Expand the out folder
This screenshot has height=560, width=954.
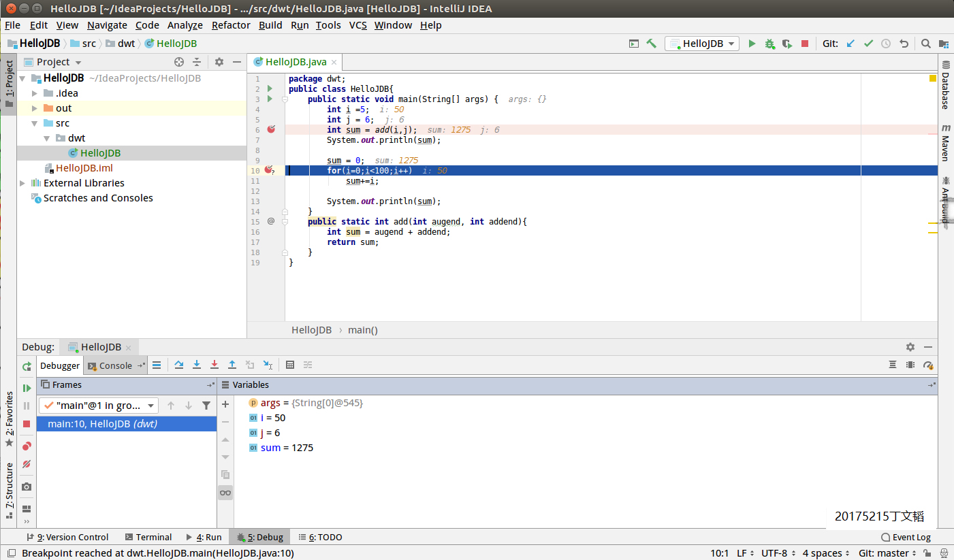point(35,108)
